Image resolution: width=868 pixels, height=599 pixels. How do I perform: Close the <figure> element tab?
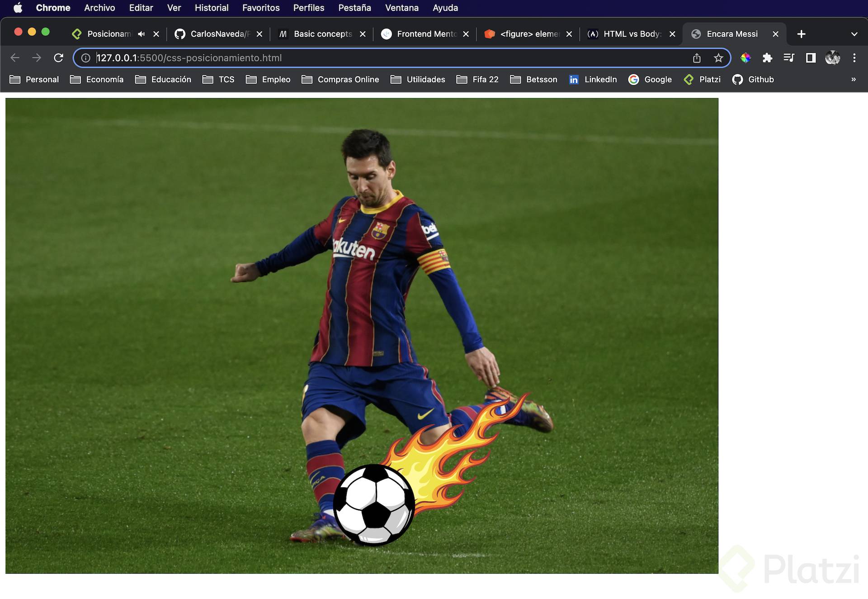pyautogui.click(x=569, y=34)
